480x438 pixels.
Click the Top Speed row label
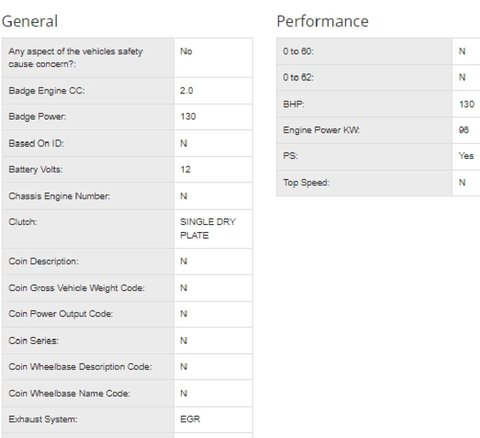306,183
